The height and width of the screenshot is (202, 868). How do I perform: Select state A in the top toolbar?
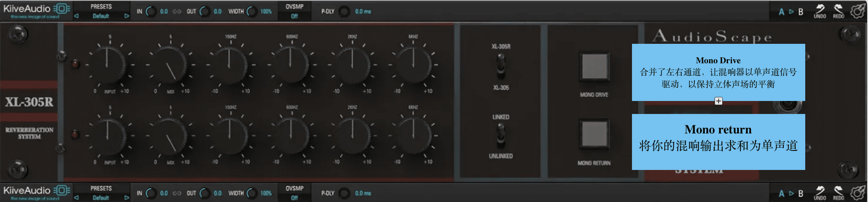(x=781, y=11)
